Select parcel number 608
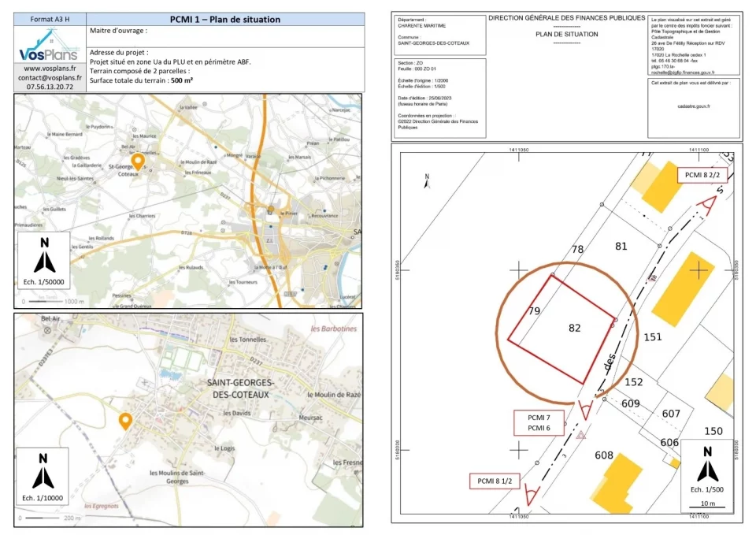Screen dimensions: 756x535 604,455
